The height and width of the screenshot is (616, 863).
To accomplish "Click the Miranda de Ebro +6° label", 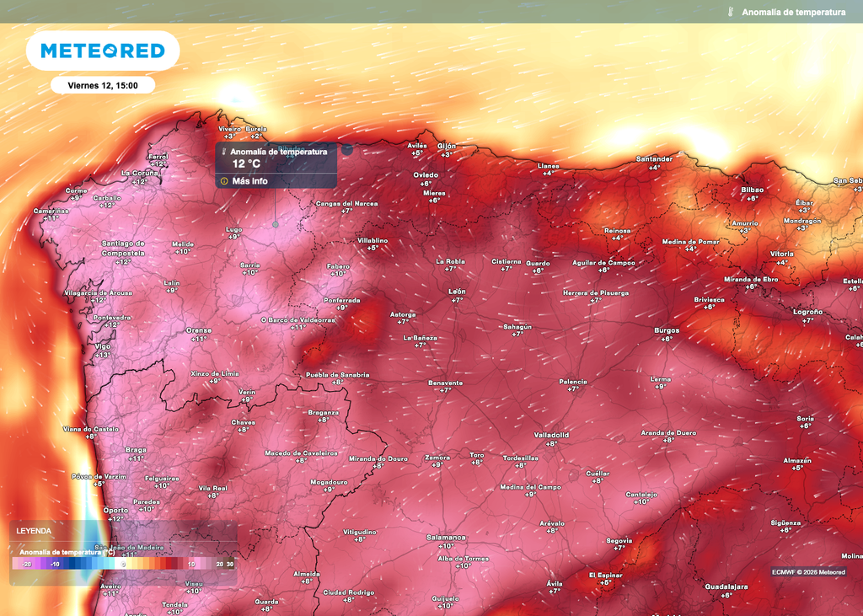I will tap(751, 282).
